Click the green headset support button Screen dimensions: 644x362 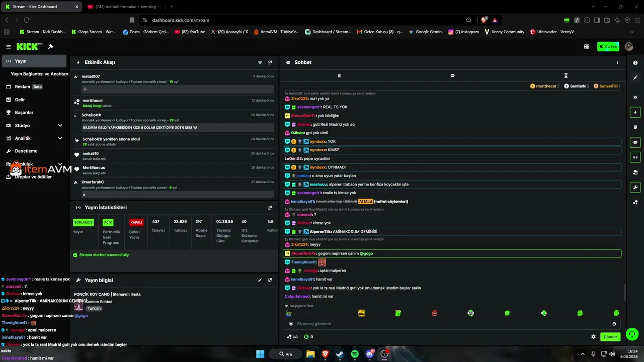click(x=632, y=333)
